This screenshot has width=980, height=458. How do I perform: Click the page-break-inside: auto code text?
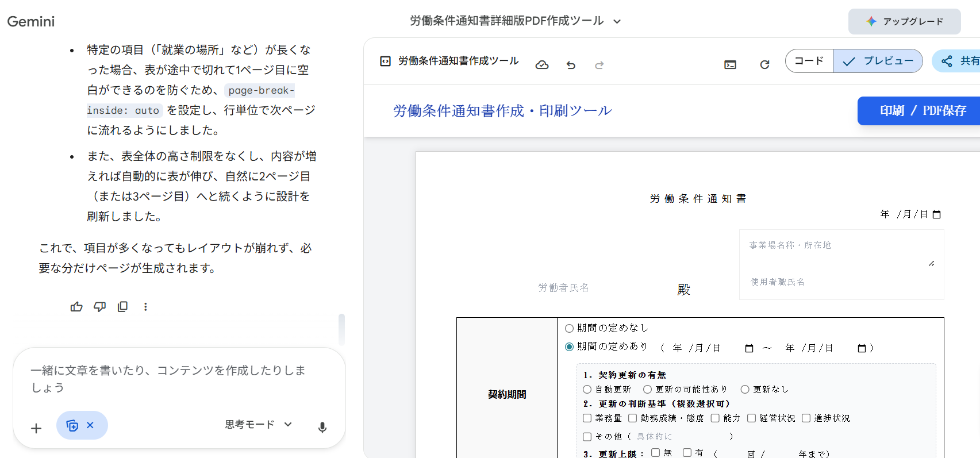click(190, 100)
